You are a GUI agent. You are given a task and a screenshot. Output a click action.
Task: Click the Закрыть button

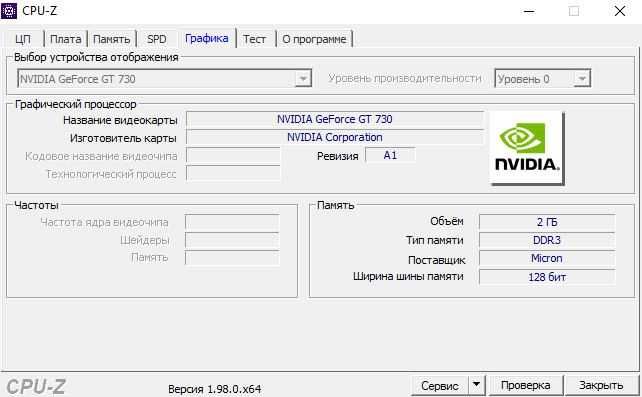click(x=601, y=386)
